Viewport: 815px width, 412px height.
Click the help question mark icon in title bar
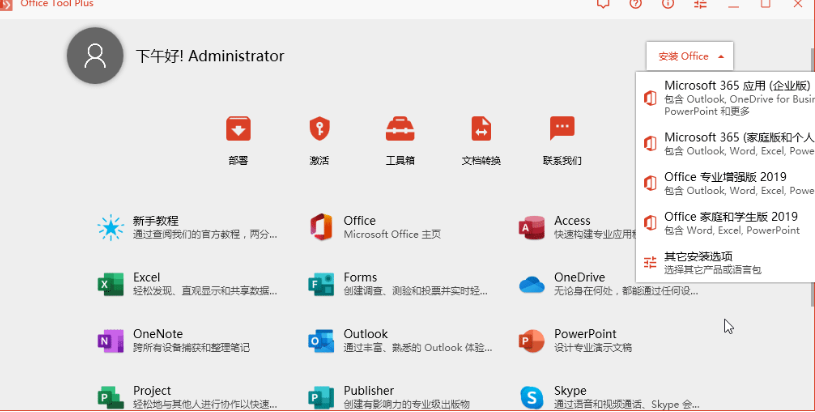point(635,4)
